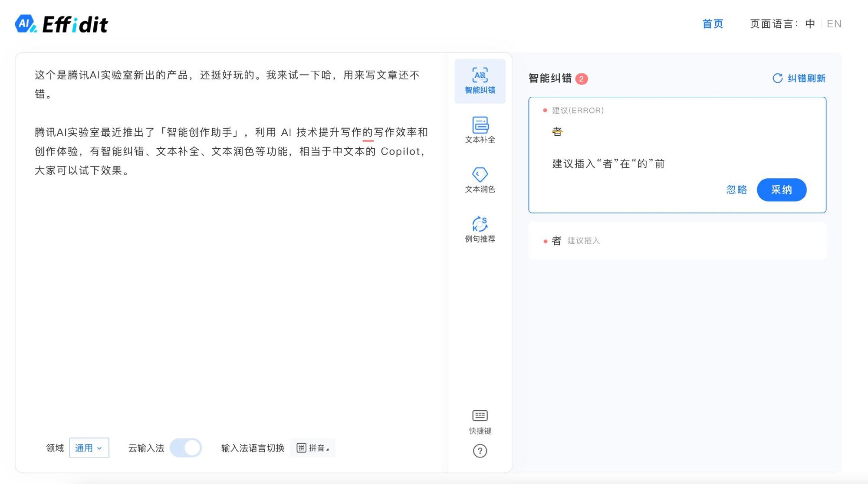Select the second 者 建议插入 suggestion card
Screen dimensions: 868x484
point(677,241)
